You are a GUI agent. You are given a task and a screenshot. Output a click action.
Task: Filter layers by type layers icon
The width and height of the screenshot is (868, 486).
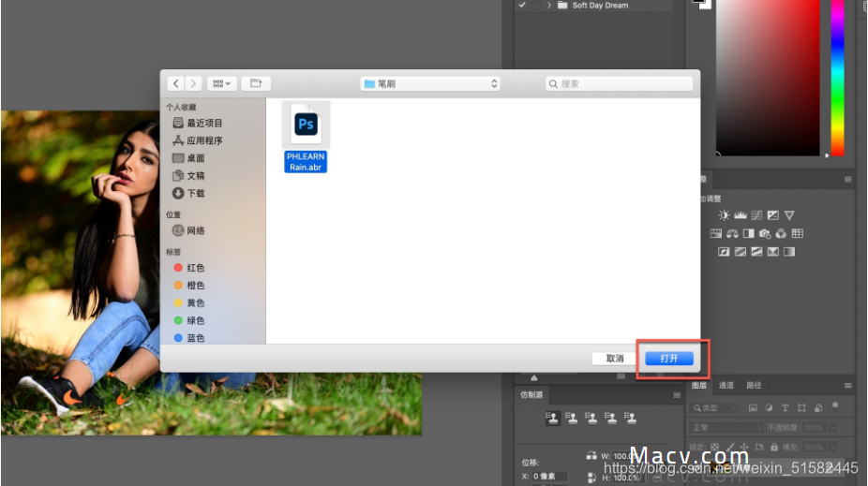(x=785, y=408)
